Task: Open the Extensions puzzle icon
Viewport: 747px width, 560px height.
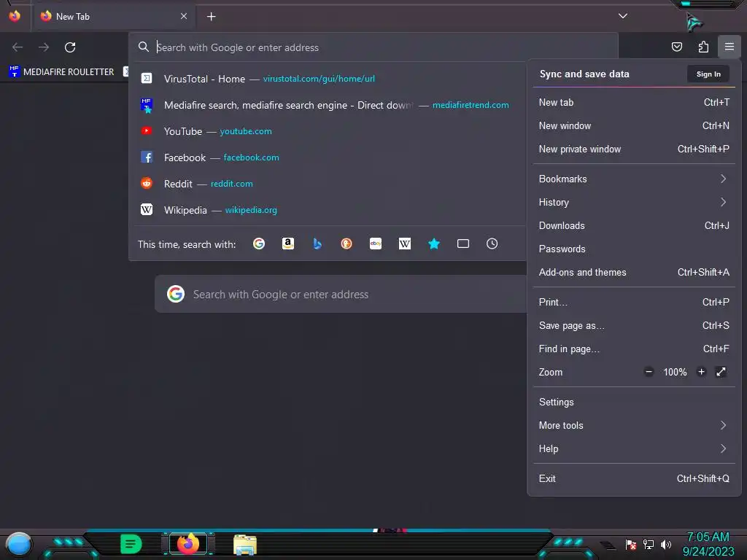Action: [x=703, y=47]
